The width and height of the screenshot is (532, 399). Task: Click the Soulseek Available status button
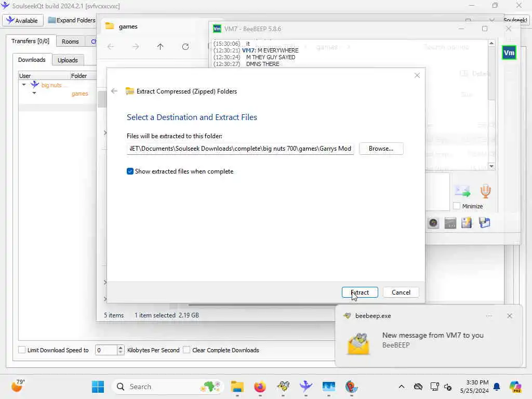pos(23,20)
